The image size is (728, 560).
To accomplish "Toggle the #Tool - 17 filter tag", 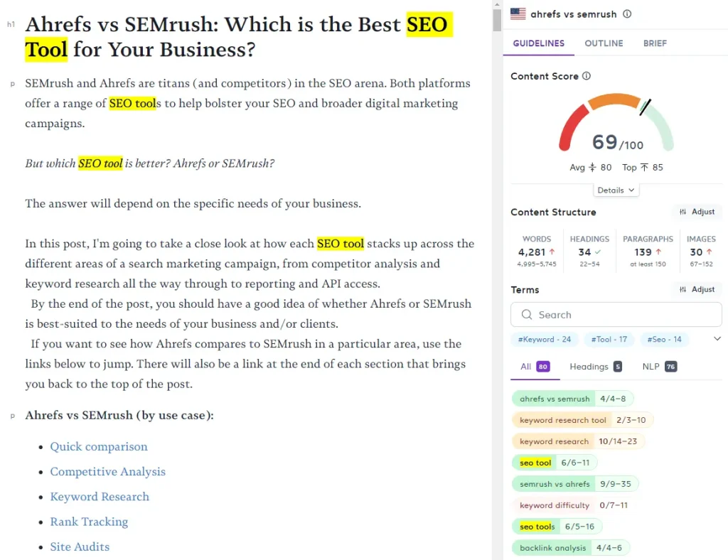I will click(609, 339).
